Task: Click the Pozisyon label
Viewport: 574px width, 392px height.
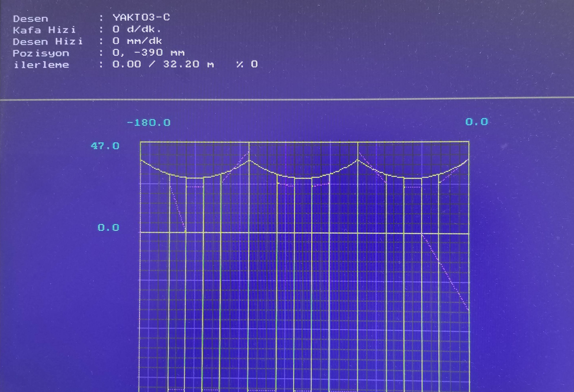Action: [41, 53]
